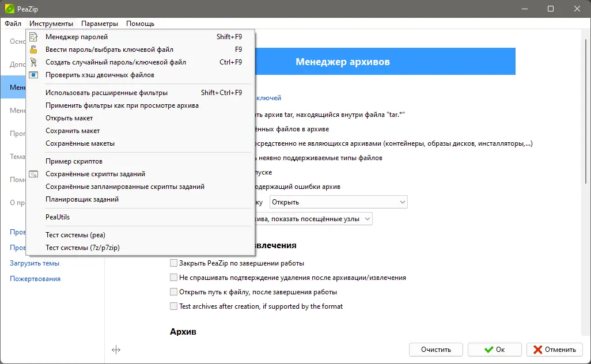Click the Архив section heading

183,332
